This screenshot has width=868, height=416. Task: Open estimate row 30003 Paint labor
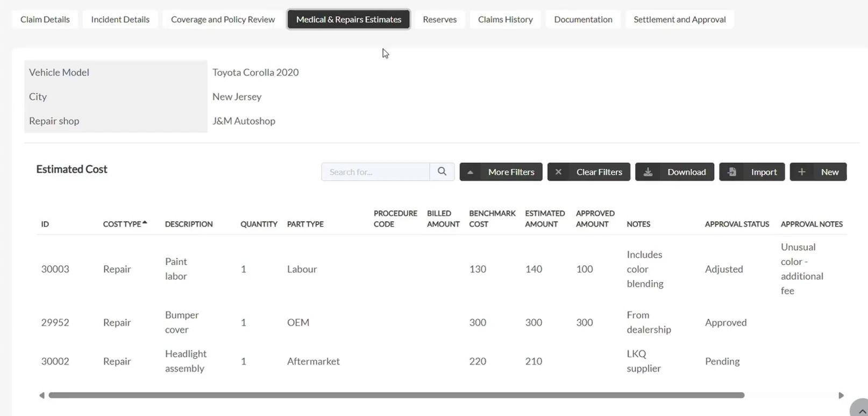pos(442,269)
